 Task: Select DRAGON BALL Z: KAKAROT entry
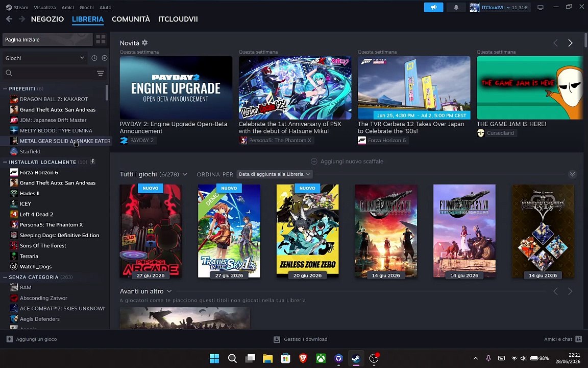click(55, 99)
